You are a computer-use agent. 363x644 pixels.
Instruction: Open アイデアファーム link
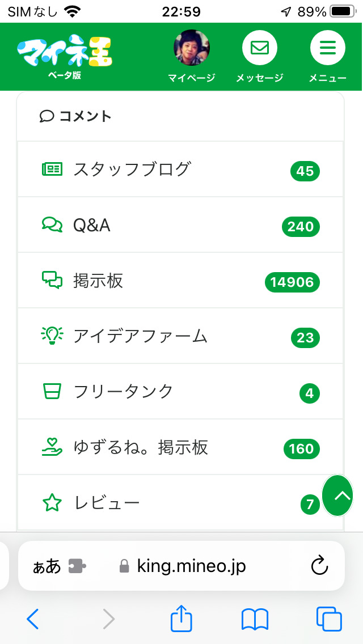pos(140,336)
